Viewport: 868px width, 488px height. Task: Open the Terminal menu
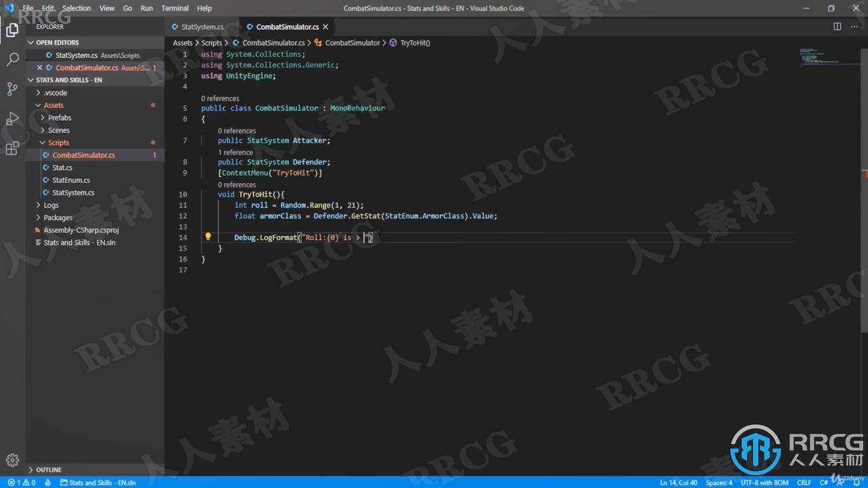coord(175,8)
